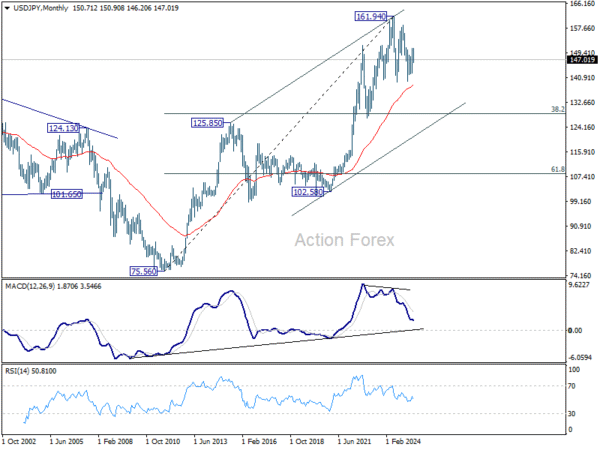Click the USDJPY,Monthly chart title

point(41,8)
